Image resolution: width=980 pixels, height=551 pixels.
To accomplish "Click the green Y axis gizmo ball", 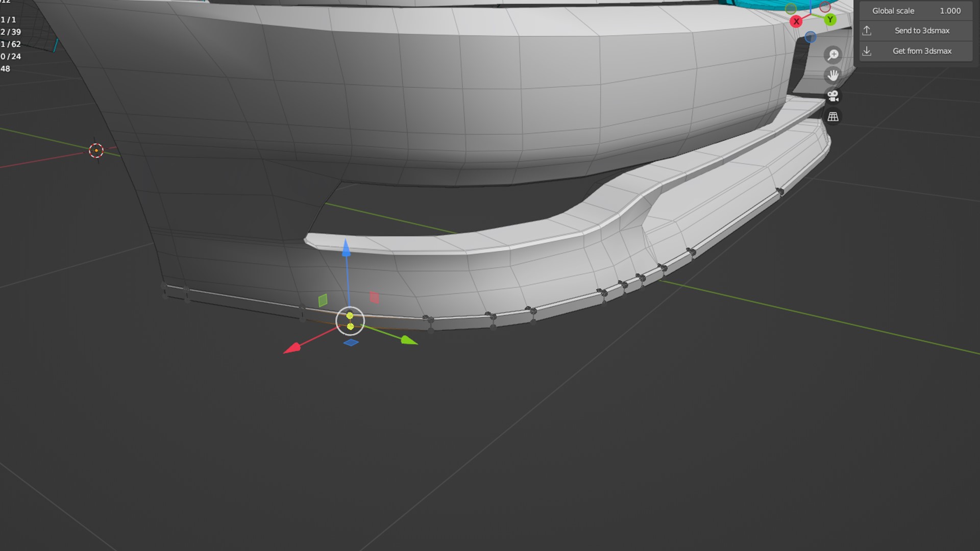I will click(830, 20).
